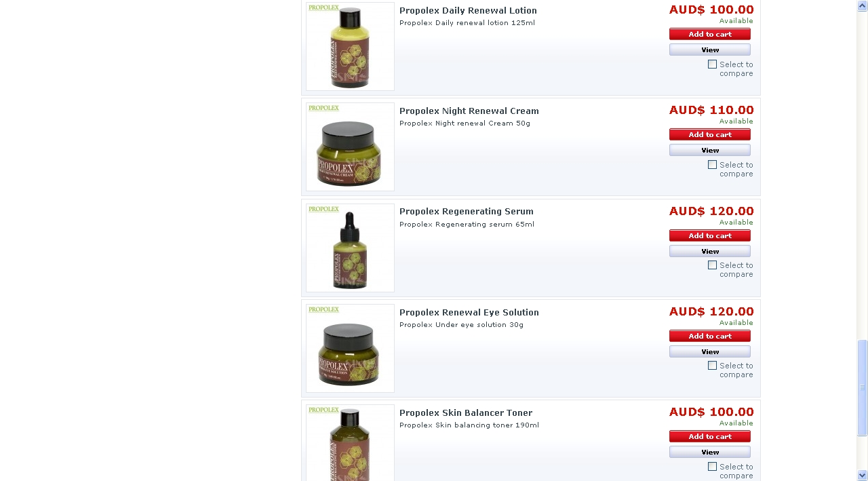Tick compare checkbox for Renewal Eye Solution

[x=712, y=366]
